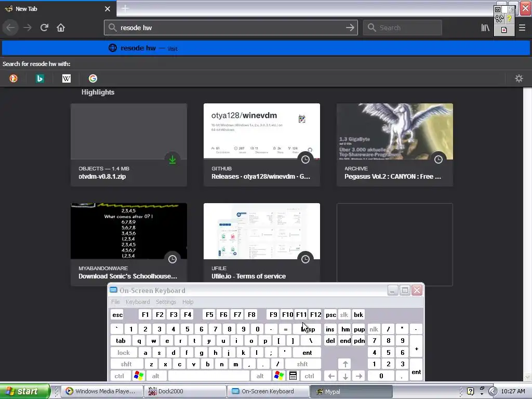Open the Pegasus Vol.2 CANYON archive tile
The image size is (532, 399).
coord(395,145)
